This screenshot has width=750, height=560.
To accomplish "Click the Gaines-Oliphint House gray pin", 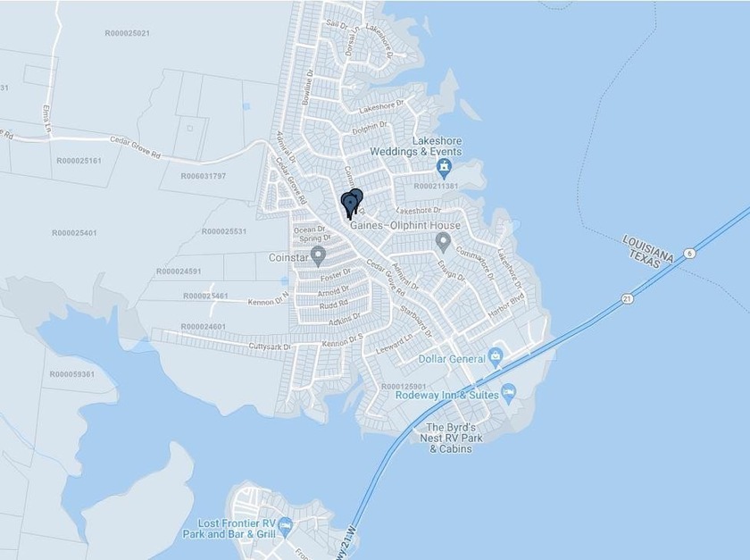I will pos(444,242).
